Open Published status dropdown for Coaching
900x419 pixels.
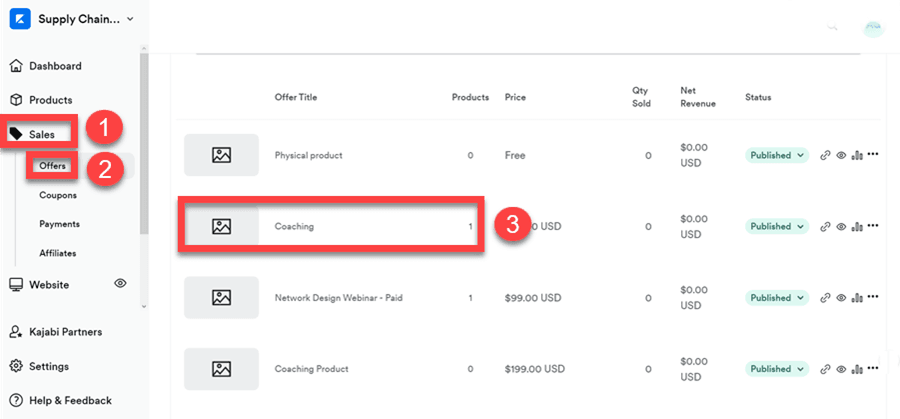[777, 227]
